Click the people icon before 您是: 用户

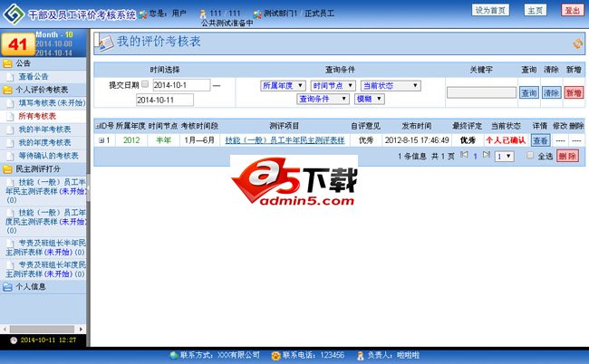143,14
